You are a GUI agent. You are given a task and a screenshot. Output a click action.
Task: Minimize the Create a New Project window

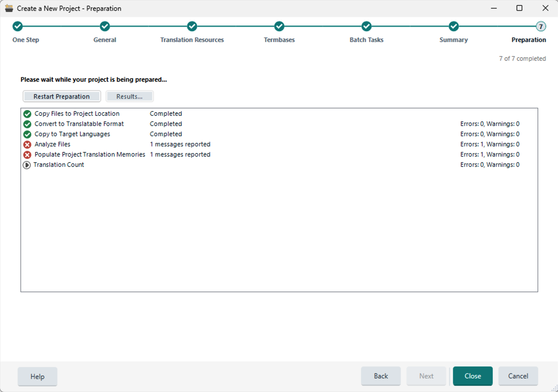coord(494,8)
